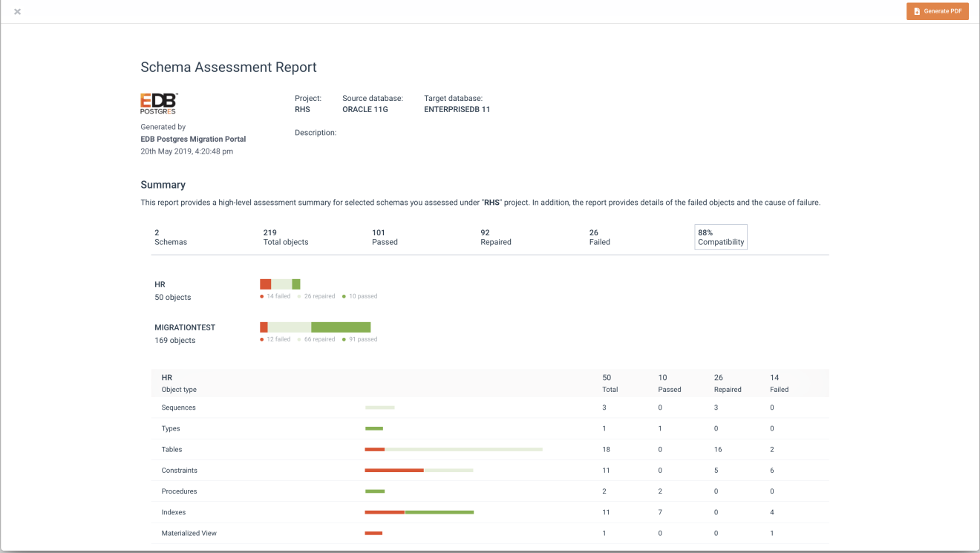Click the ORACLE 11G source database value

point(365,109)
